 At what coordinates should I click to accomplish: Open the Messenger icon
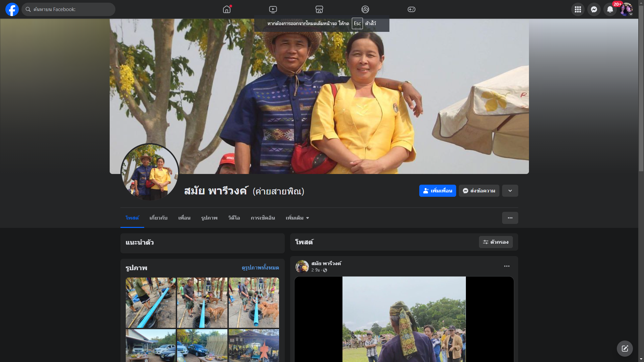tap(594, 9)
